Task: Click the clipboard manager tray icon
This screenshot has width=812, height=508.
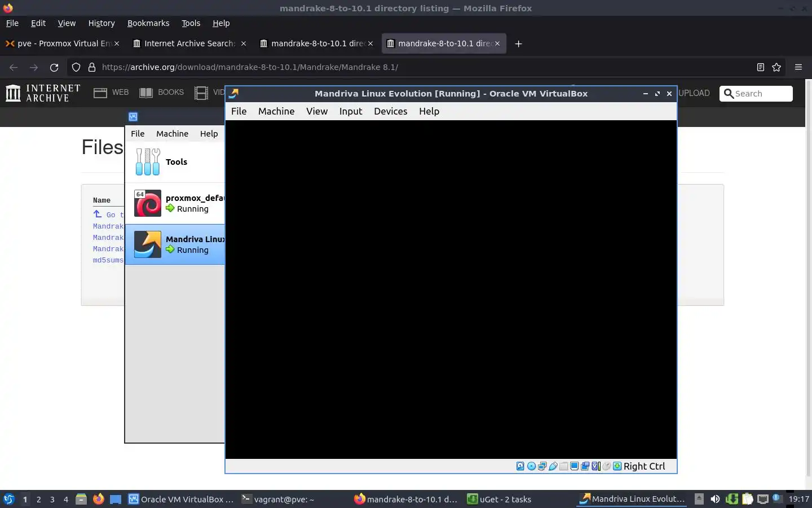Action: point(747,499)
